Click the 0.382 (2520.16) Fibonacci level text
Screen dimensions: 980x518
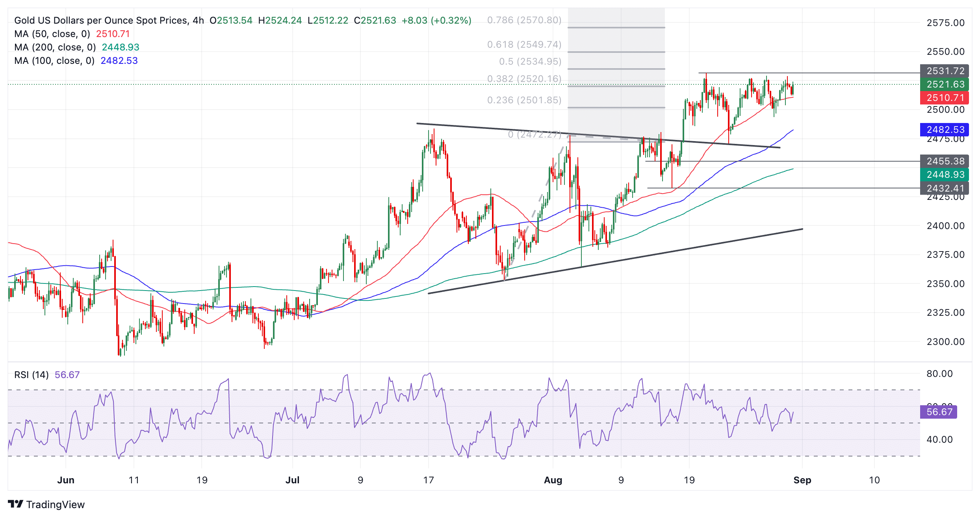tap(524, 79)
